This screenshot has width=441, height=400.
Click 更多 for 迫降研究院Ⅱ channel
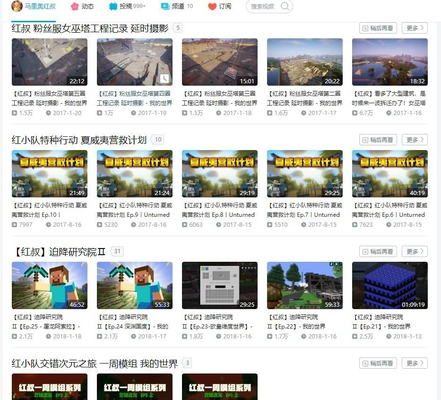click(415, 251)
